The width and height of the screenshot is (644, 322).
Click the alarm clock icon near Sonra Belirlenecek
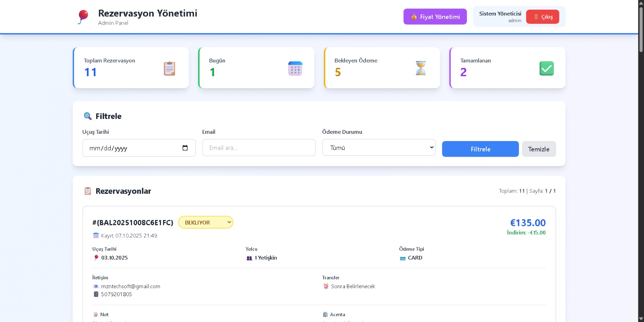326,287
